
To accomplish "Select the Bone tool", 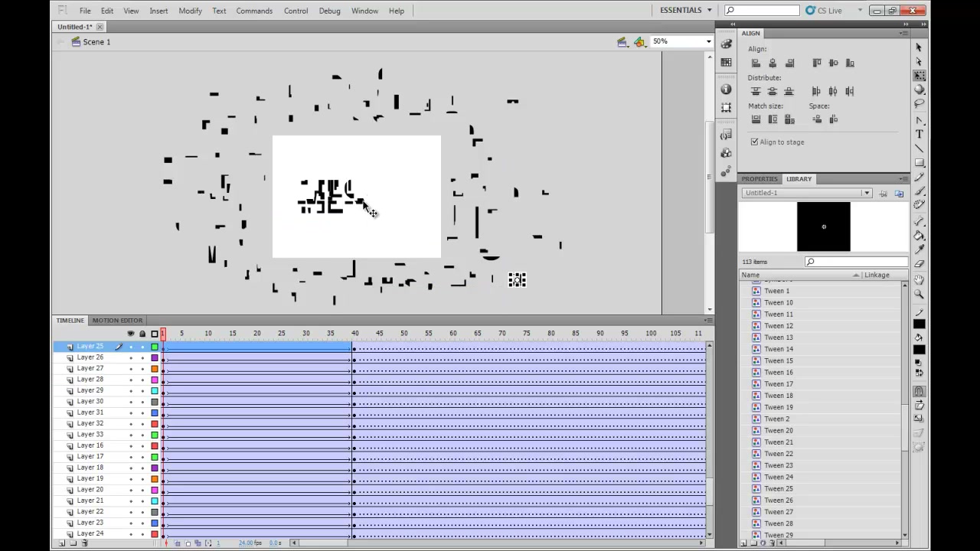I will pyautogui.click(x=920, y=221).
